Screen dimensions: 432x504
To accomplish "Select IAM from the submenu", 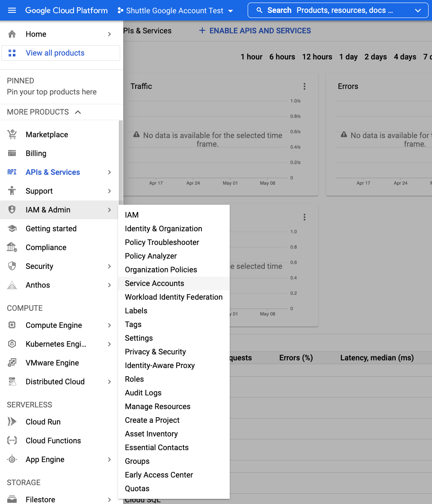I will coord(174,215).
